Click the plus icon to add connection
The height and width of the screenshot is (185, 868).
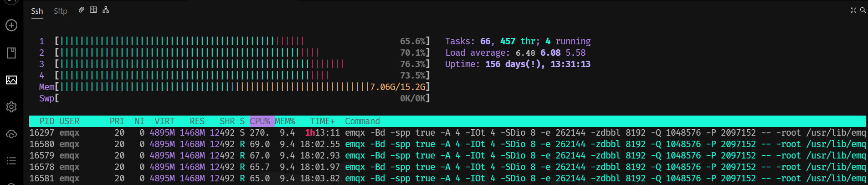(x=11, y=26)
